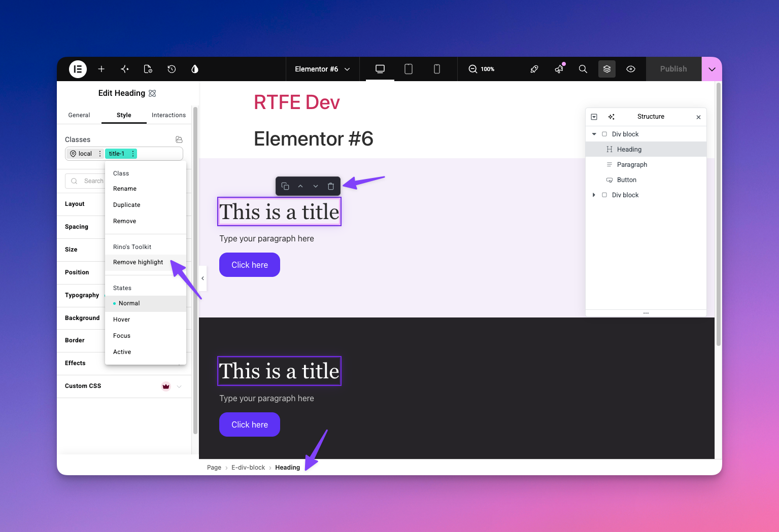Choose Rename in class menu
The image size is (779, 532).
(x=146, y=189)
